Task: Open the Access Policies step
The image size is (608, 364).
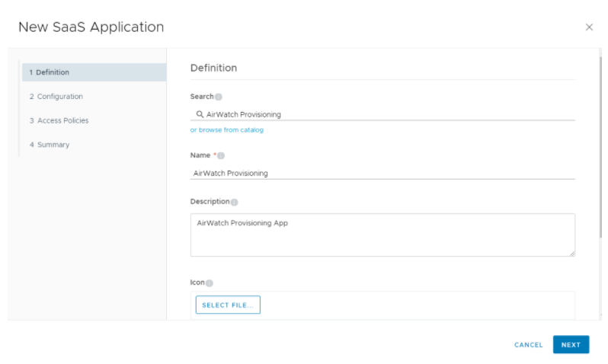Action: (x=59, y=120)
